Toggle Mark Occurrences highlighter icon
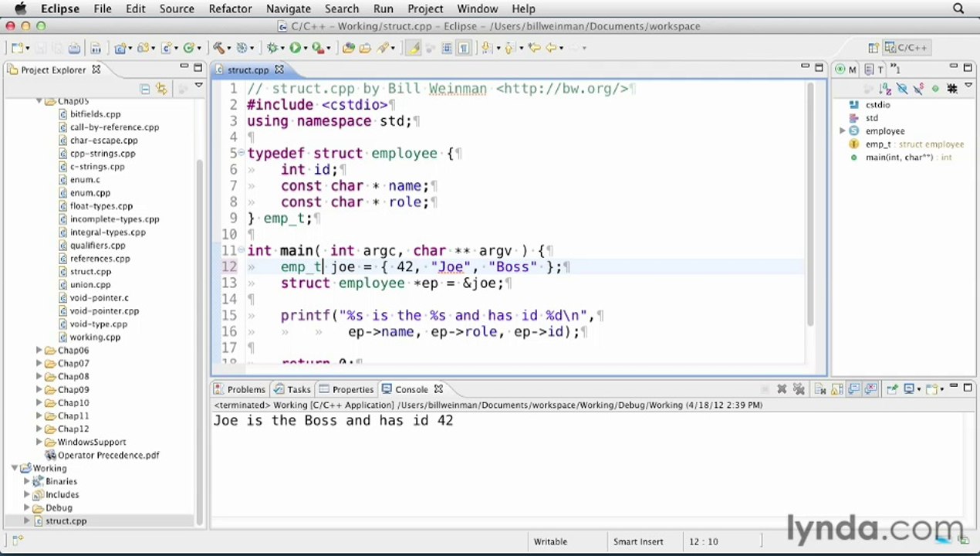This screenshot has height=556, width=980. click(413, 48)
